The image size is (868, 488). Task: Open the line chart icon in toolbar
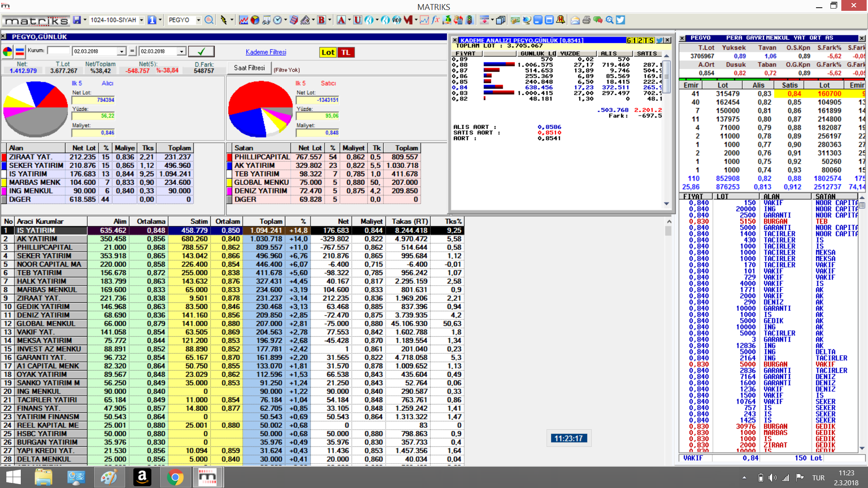pyautogui.click(x=243, y=20)
